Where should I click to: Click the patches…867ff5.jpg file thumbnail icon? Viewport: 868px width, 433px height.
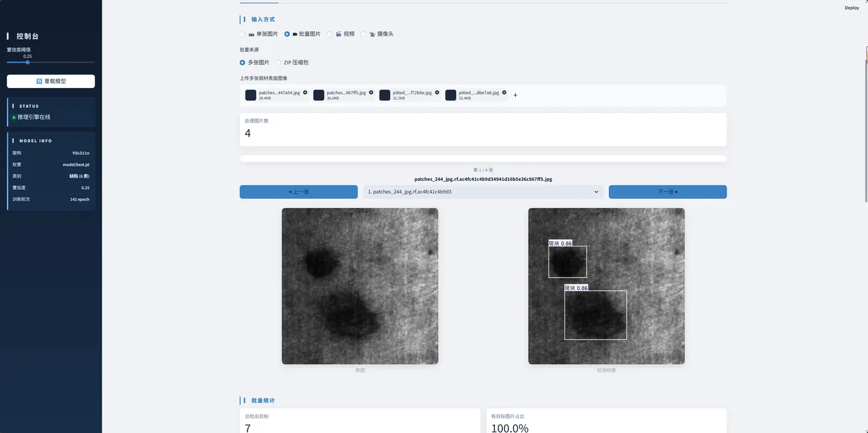319,95
